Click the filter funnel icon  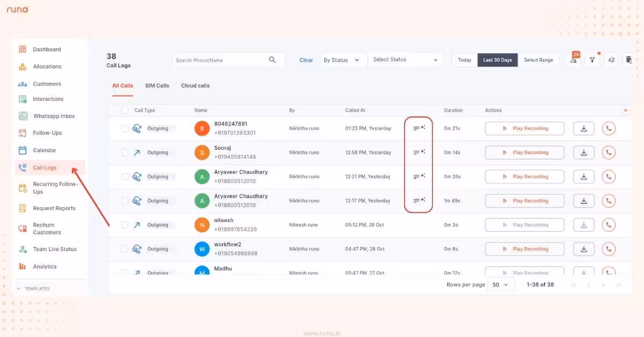(x=592, y=60)
